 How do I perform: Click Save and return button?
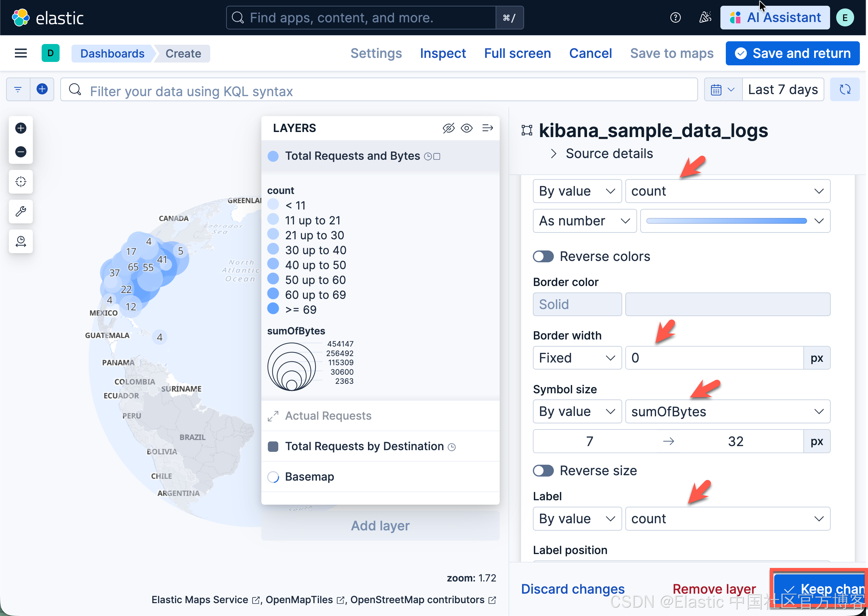coord(792,53)
